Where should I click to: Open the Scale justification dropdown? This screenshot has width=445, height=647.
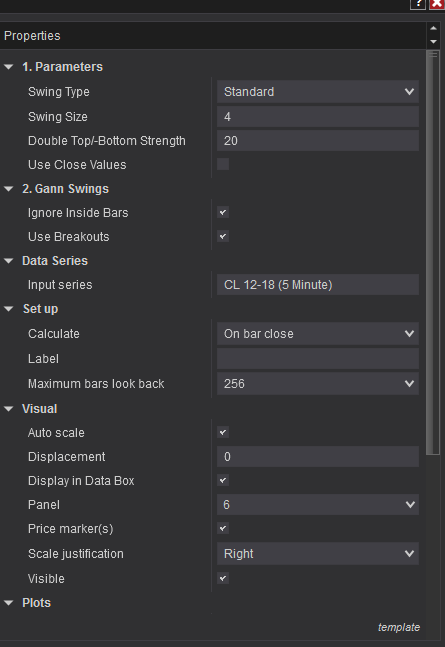point(318,554)
